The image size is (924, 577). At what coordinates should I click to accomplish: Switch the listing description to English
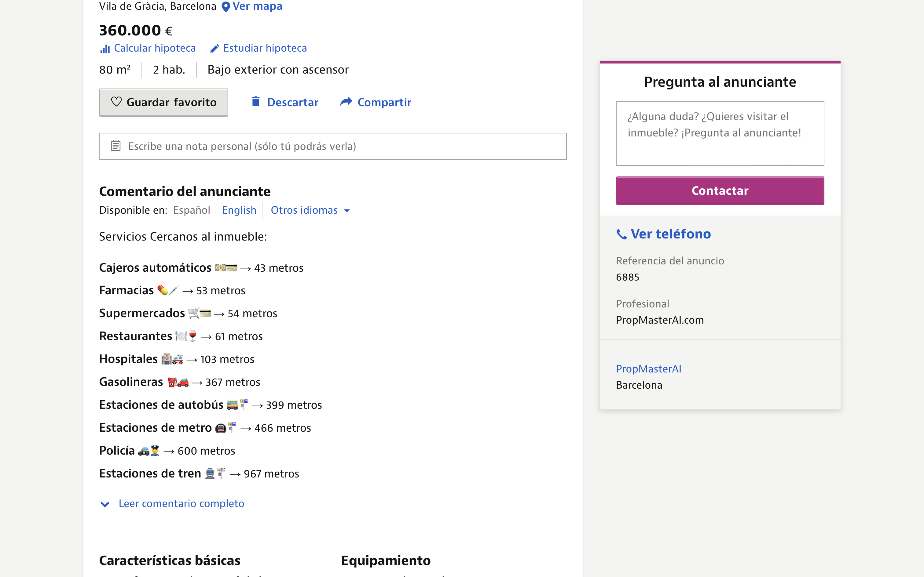pos(239,210)
